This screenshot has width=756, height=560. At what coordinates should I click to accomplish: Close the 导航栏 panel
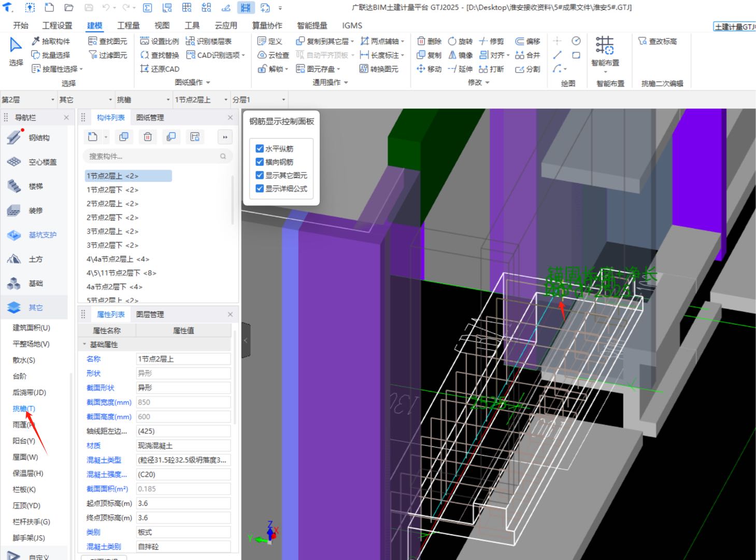66,118
